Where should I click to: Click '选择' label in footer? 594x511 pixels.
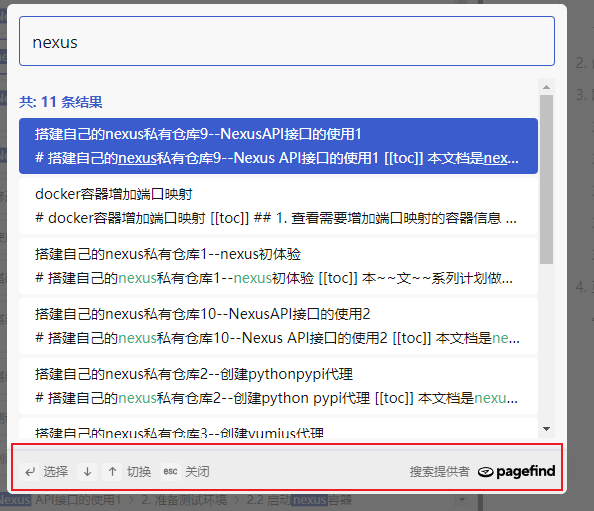tap(56, 472)
